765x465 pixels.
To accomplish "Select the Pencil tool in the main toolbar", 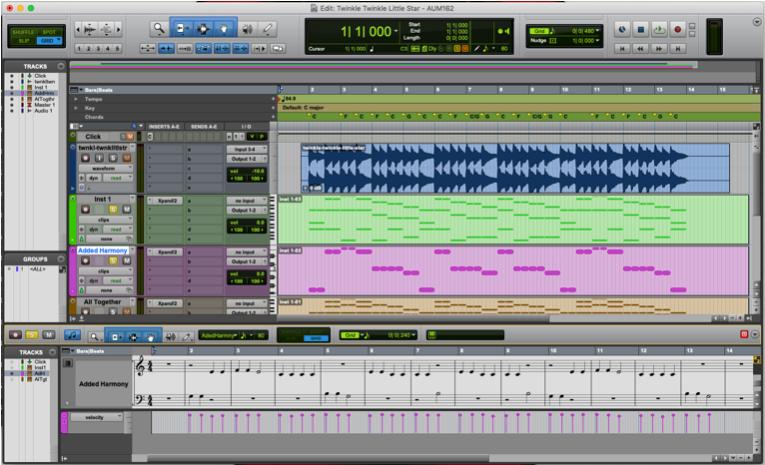I will pos(267,29).
